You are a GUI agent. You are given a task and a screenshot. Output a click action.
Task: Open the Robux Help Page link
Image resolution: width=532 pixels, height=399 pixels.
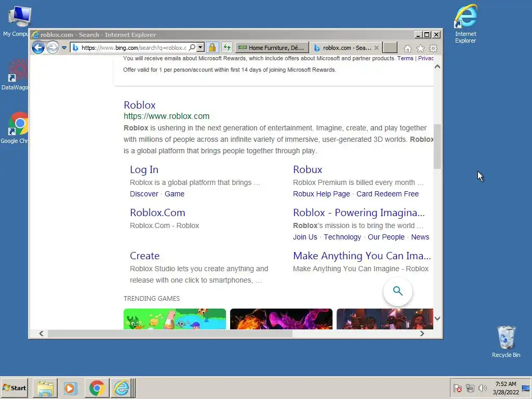(321, 194)
